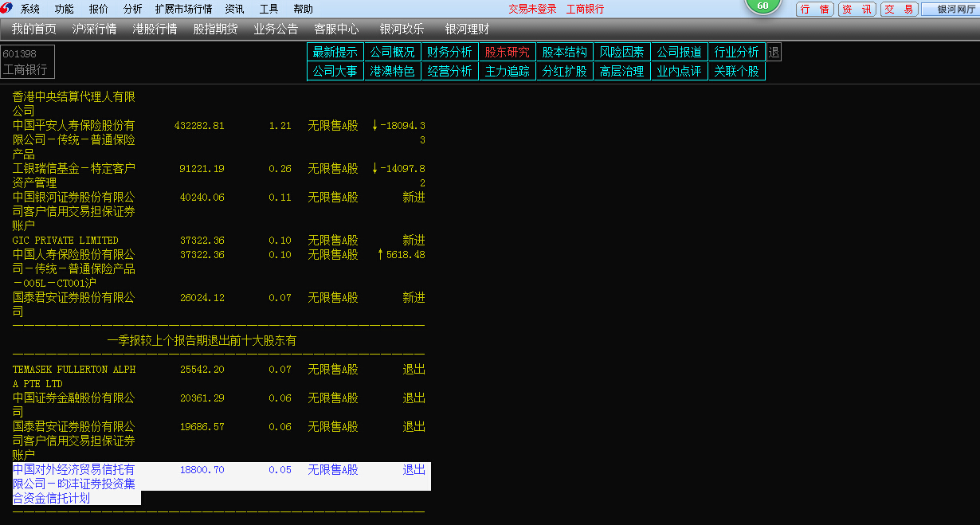The width and height of the screenshot is (980, 525).
Task: Click the 中国平安人寿保险 shareholder row name
Action: click(x=74, y=139)
